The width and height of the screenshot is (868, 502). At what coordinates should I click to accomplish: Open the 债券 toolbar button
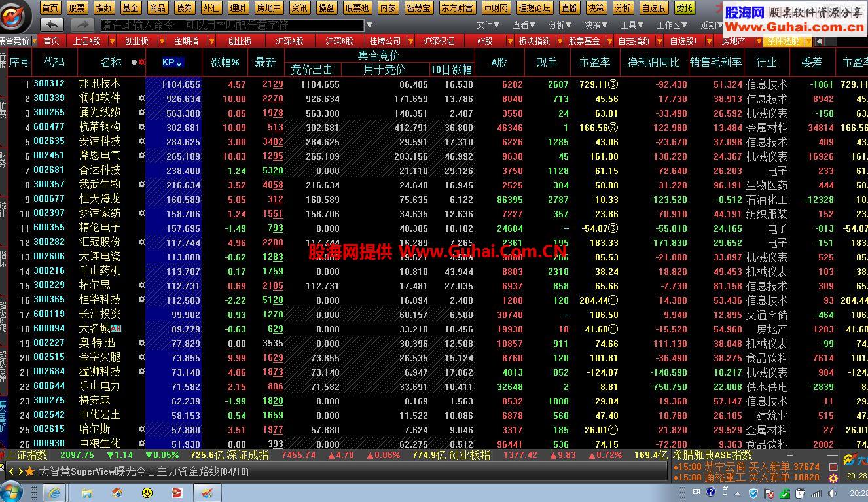click(184, 8)
